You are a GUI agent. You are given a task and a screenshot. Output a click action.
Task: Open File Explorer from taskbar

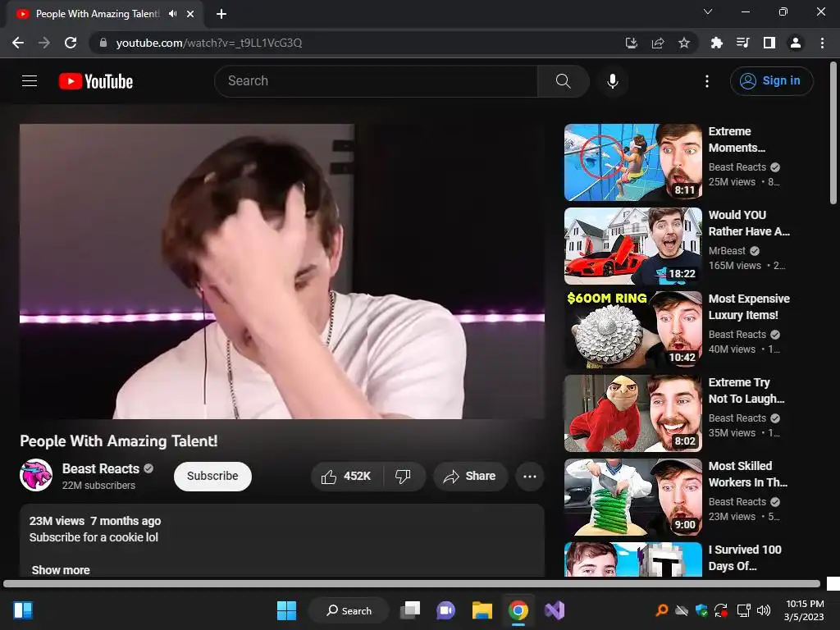(x=482, y=610)
